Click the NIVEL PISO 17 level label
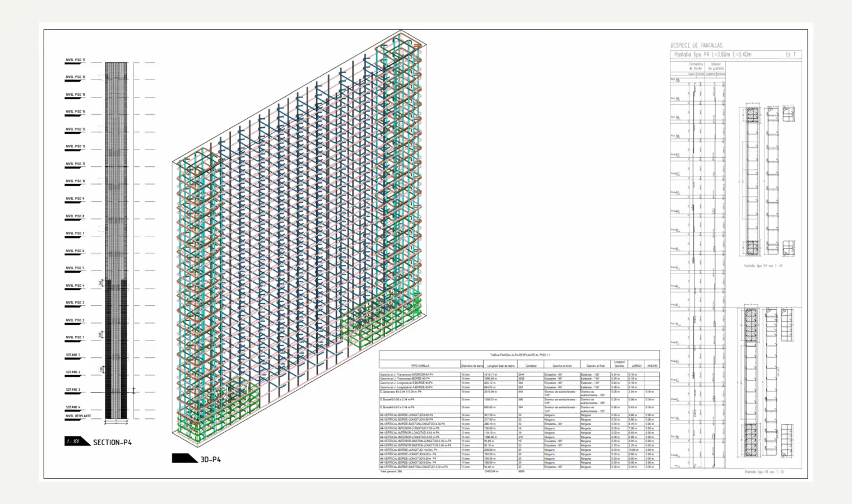 coord(76,60)
